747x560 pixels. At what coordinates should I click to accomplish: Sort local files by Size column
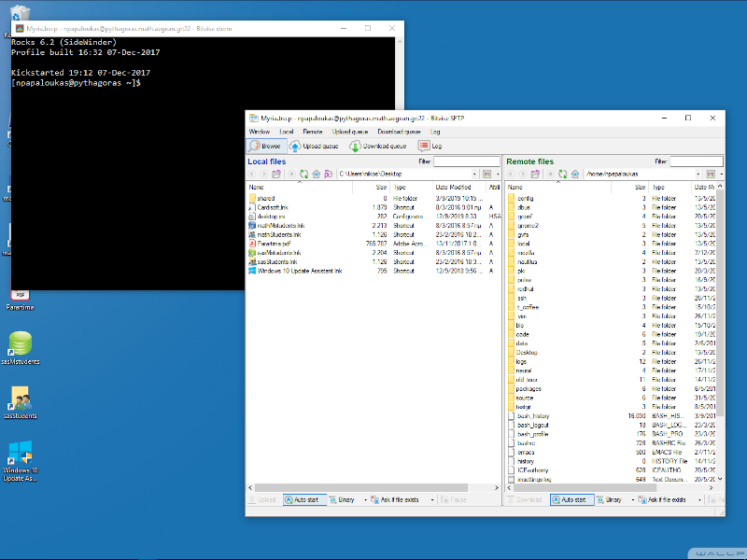point(371,188)
